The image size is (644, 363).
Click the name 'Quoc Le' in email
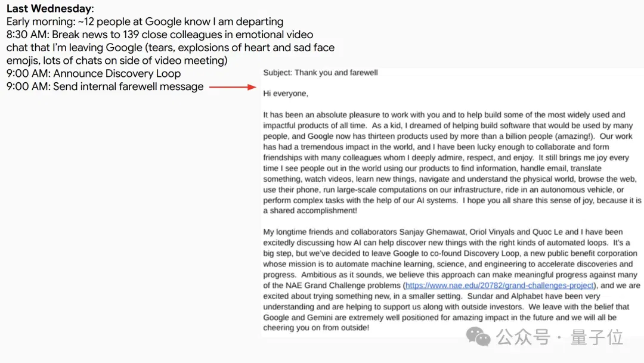547,232
